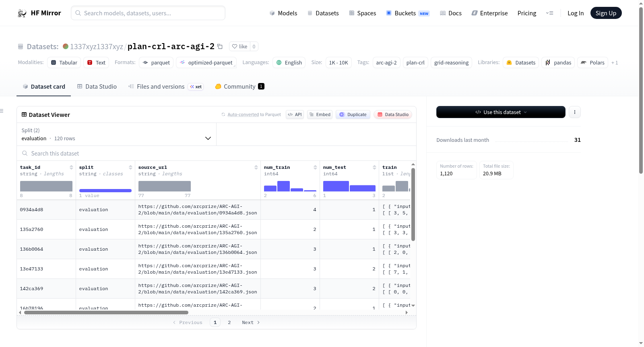Select the Polars library tag

(x=592, y=62)
